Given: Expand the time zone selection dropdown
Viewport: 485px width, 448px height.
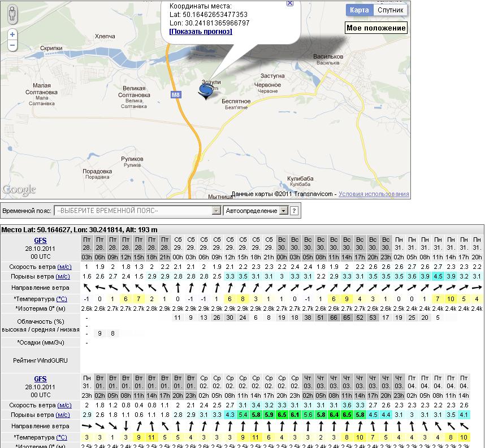Looking at the screenshot, I should tap(216, 211).
